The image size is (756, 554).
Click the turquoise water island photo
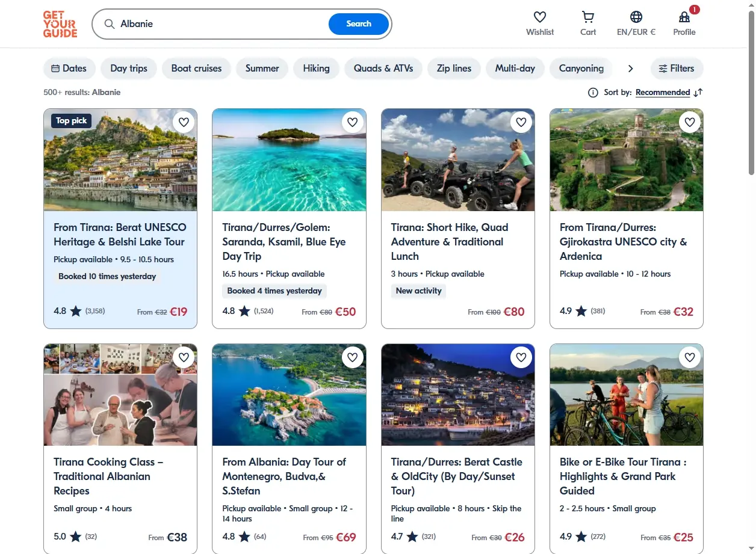(x=289, y=160)
